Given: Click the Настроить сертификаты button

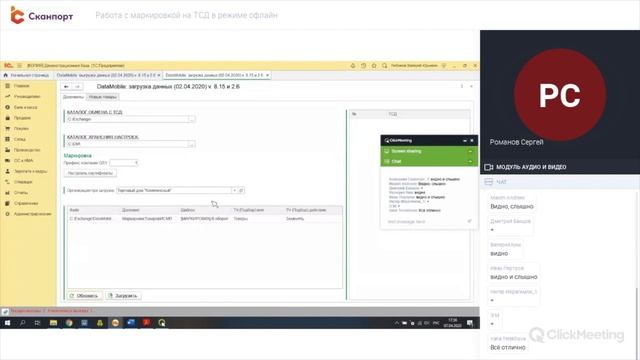Looking at the screenshot, I should tap(90, 173).
